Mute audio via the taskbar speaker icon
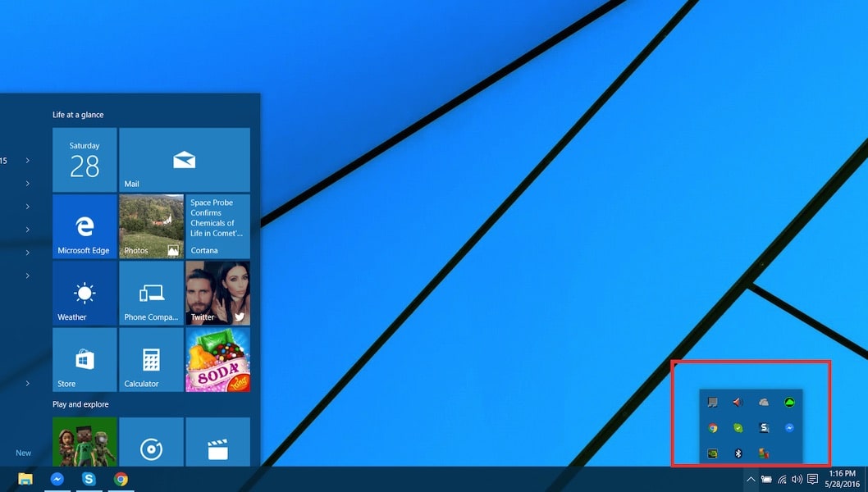868x492 pixels. [x=797, y=479]
